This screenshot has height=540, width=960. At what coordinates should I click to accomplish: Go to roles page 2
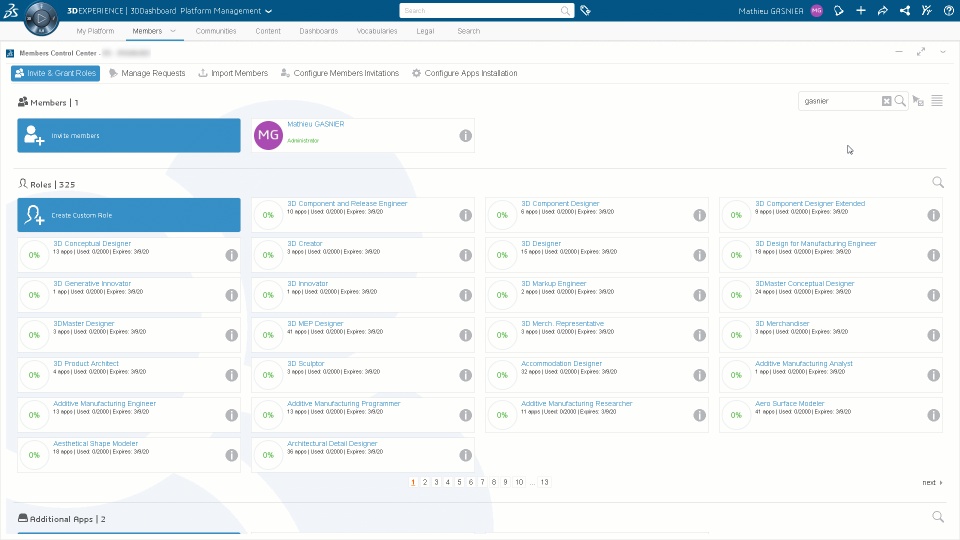(425, 482)
